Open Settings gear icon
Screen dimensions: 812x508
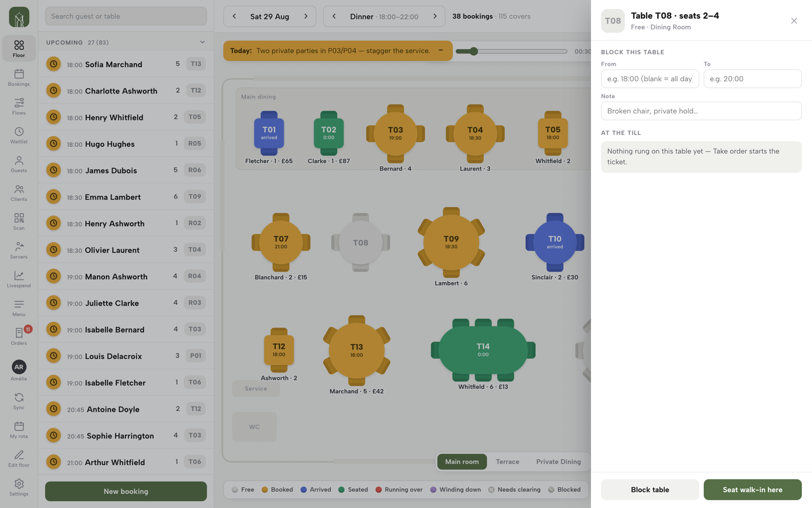pyautogui.click(x=19, y=487)
